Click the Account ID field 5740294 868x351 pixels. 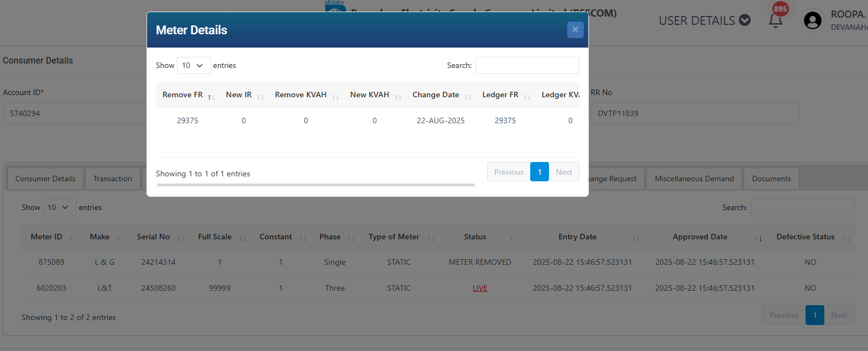point(75,113)
